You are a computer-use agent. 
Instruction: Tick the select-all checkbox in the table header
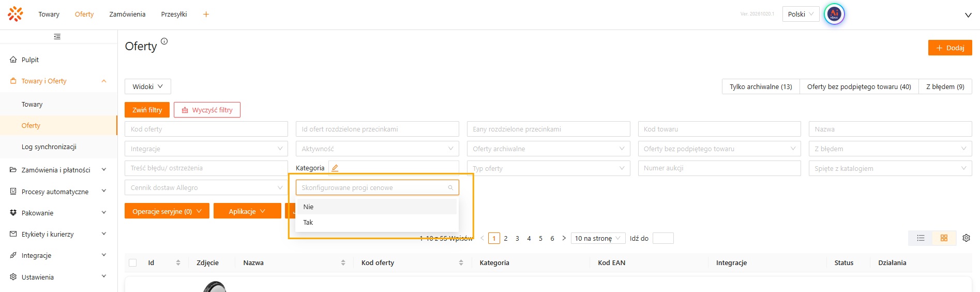[x=133, y=263]
